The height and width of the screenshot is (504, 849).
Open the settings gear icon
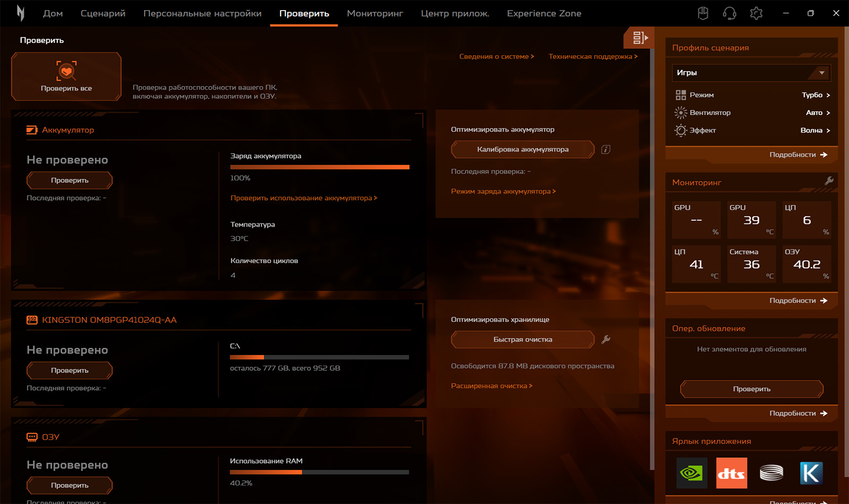[756, 13]
